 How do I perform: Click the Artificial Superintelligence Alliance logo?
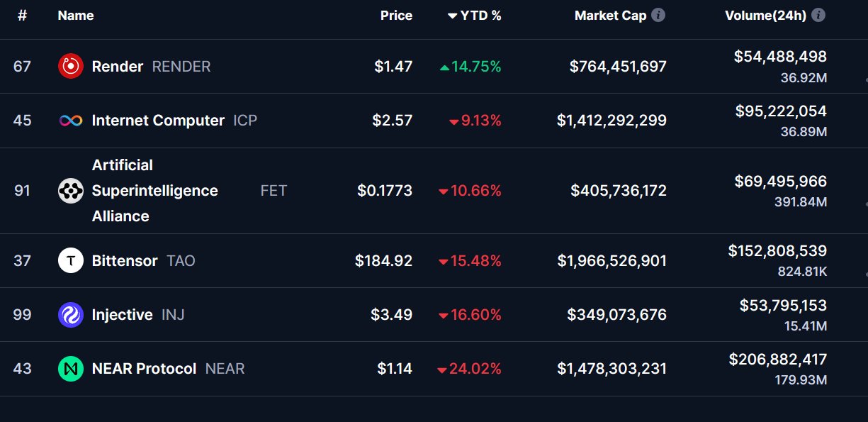click(71, 191)
